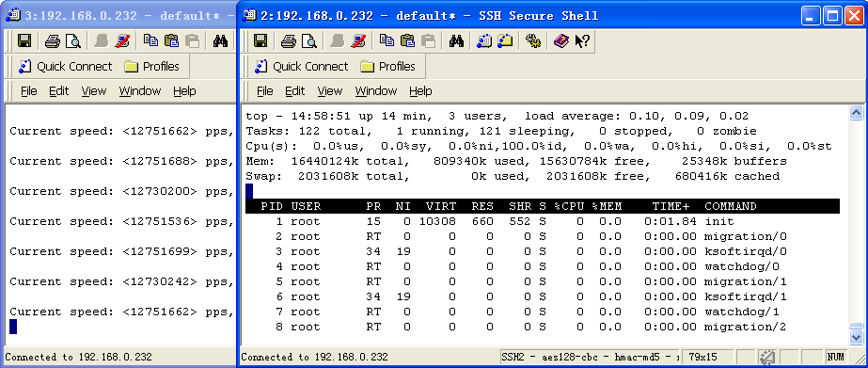
Task: Open View menu in window 3
Action: tap(93, 91)
